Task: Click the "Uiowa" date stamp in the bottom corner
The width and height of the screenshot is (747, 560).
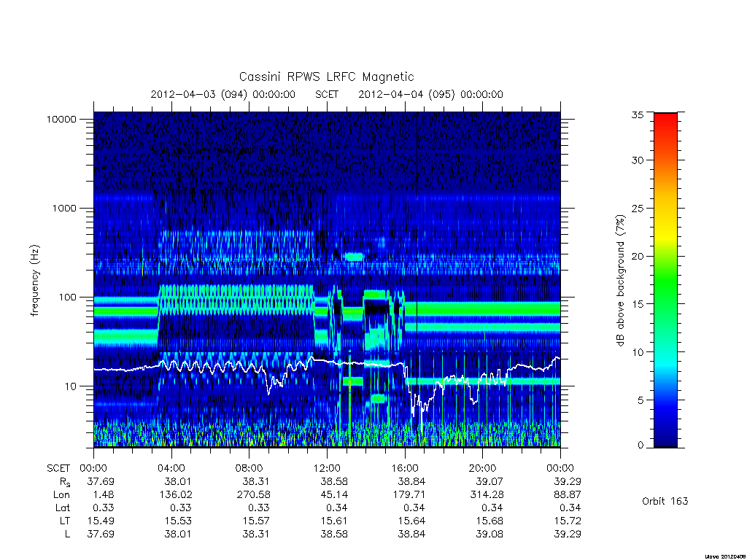Action: point(725,556)
